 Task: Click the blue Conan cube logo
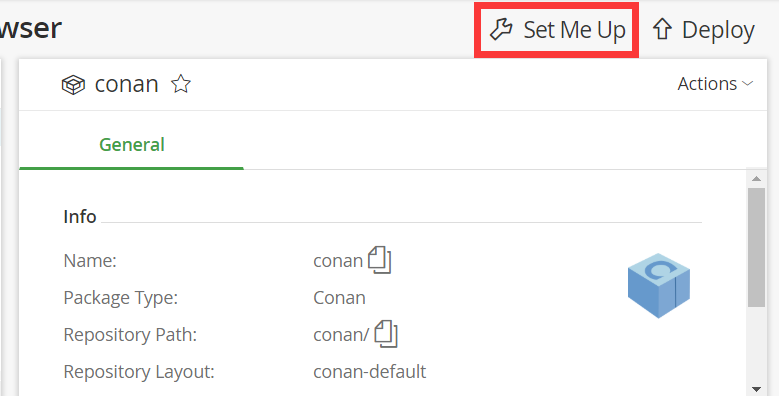pos(659,285)
